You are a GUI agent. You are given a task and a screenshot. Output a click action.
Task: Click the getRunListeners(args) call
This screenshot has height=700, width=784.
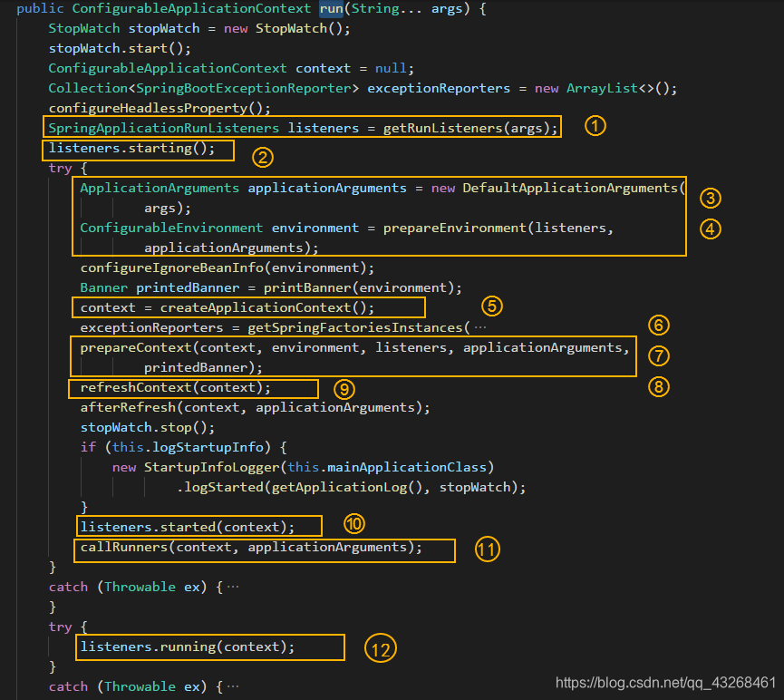pyautogui.click(x=466, y=129)
